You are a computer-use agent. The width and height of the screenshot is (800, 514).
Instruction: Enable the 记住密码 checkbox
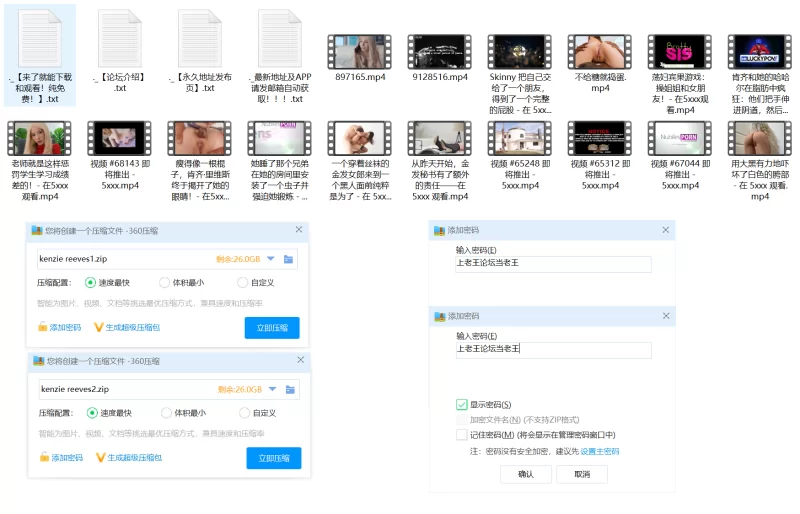461,435
